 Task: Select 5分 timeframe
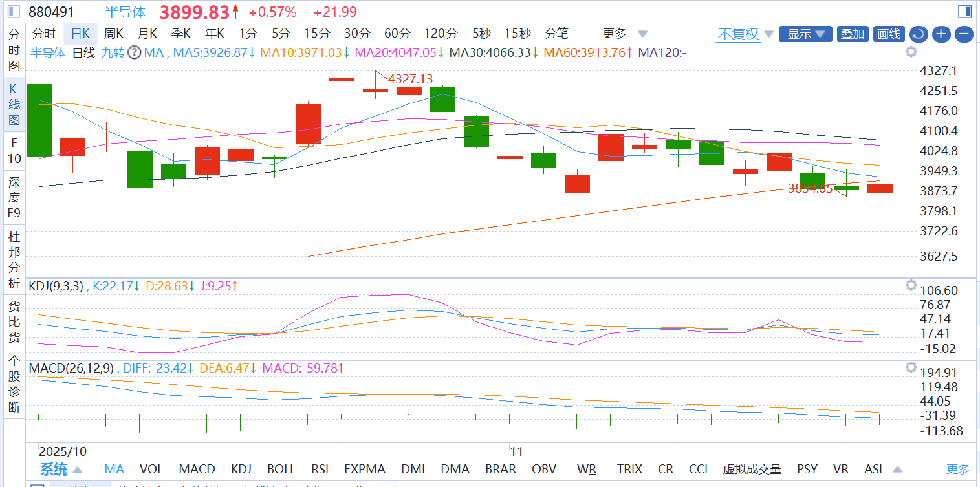(281, 34)
